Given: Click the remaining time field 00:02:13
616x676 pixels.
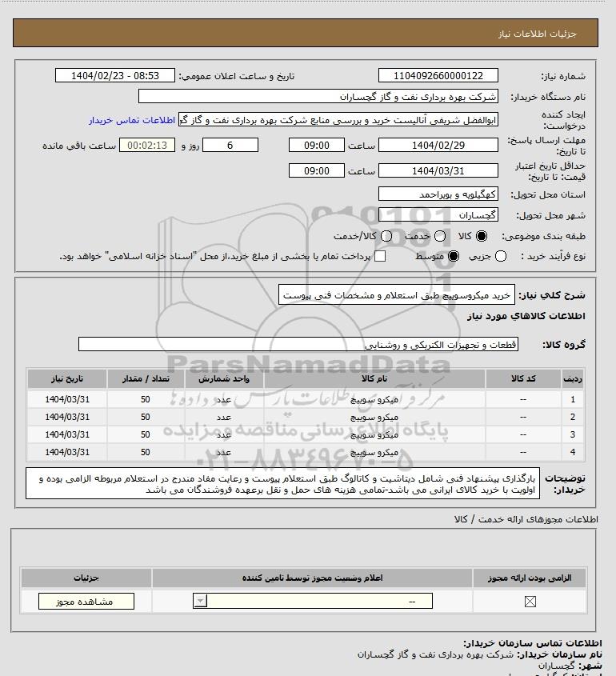Looking at the screenshot, I should click(147, 146).
